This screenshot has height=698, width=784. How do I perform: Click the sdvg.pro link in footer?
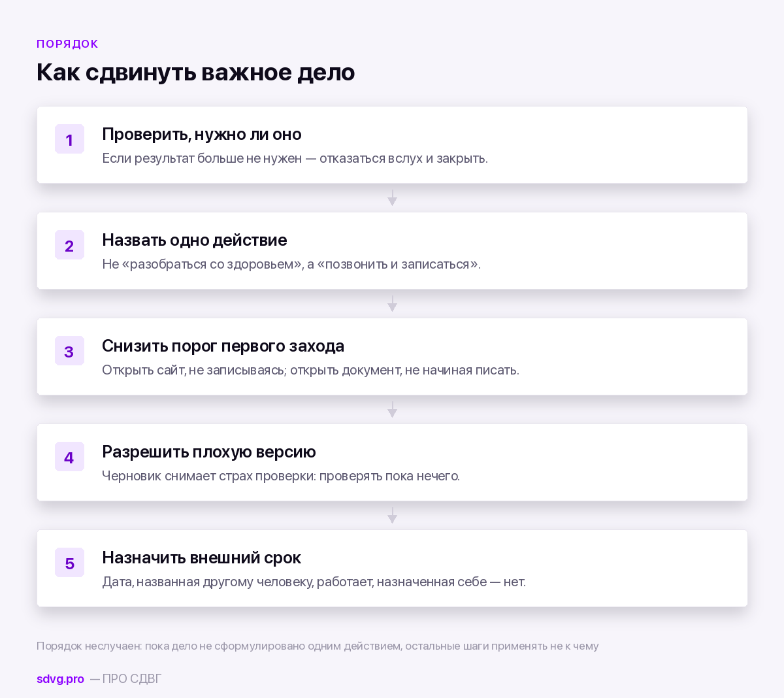pos(60,678)
